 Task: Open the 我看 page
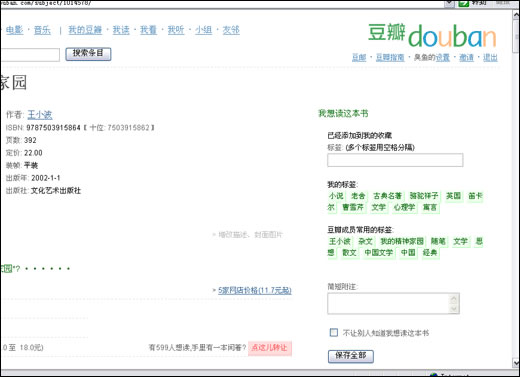[148, 30]
